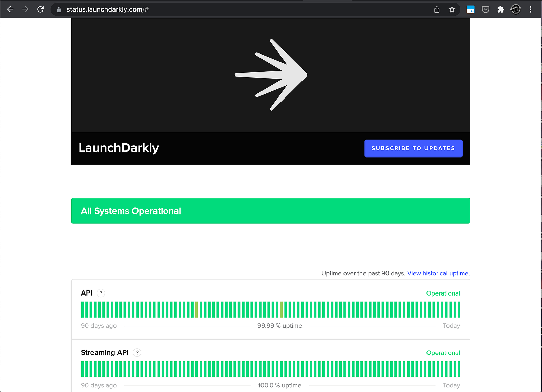This screenshot has width=542, height=392.
Task: Click the API row's Today label
Action: click(452, 326)
